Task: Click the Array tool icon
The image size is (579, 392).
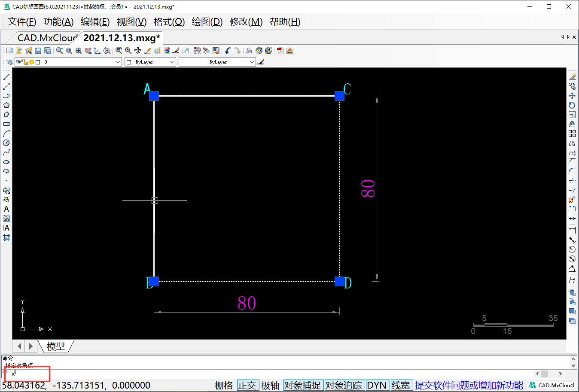Action: 572,134
